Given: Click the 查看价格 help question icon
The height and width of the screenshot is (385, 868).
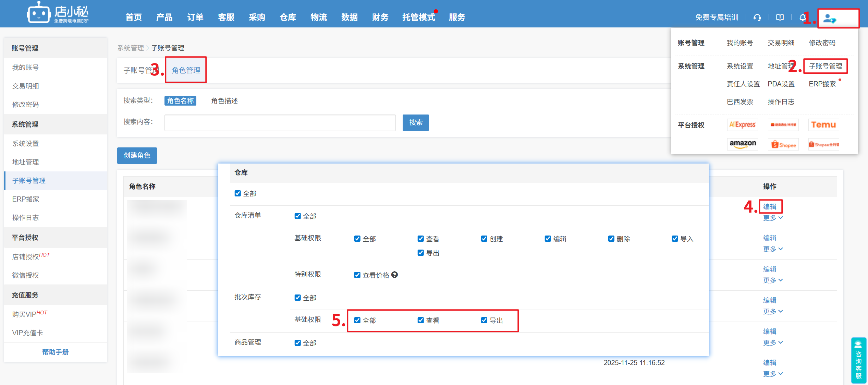Looking at the screenshot, I should tap(395, 275).
